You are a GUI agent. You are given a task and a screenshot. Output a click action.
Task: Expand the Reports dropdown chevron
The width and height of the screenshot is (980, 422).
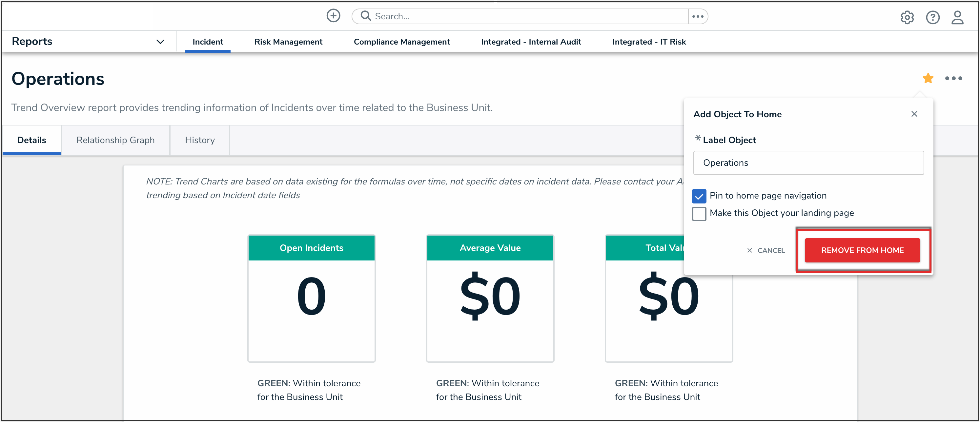(160, 42)
